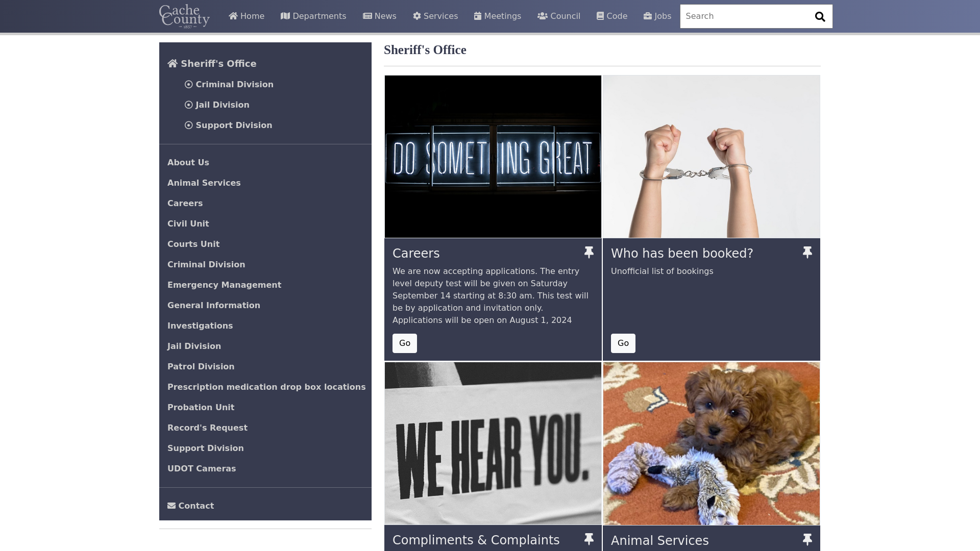Open the Departments menu

click(313, 16)
